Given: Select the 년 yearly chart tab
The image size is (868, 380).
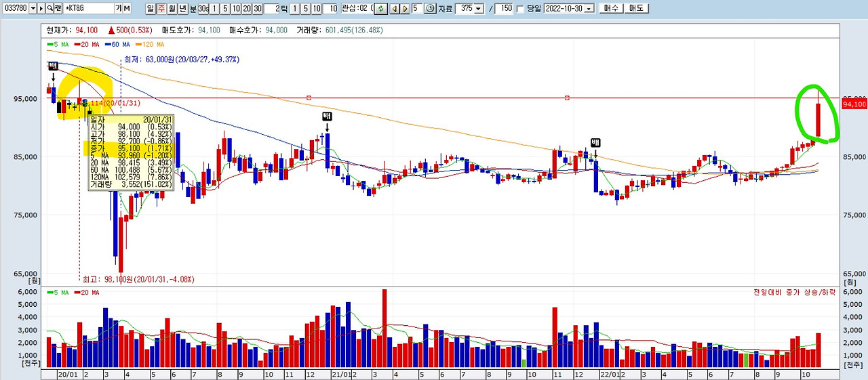Looking at the screenshot, I should 183,8.
